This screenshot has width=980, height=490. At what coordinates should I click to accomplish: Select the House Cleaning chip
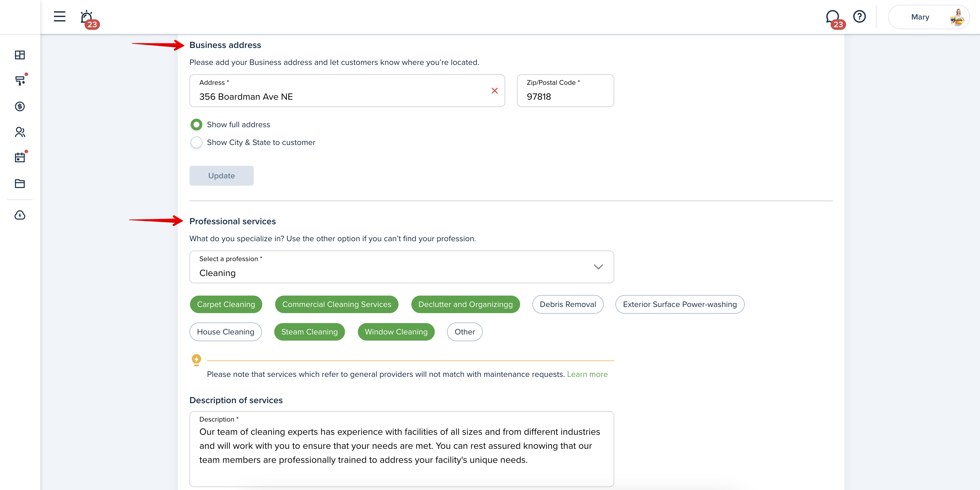coord(226,332)
